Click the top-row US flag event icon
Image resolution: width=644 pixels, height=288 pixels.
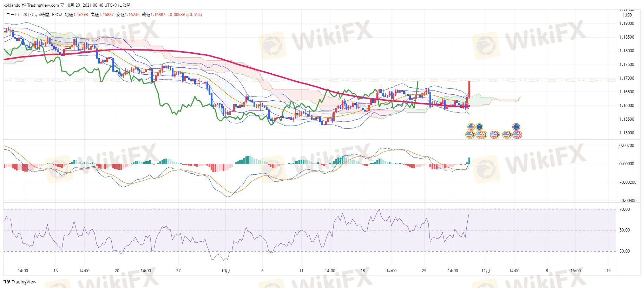click(471, 127)
